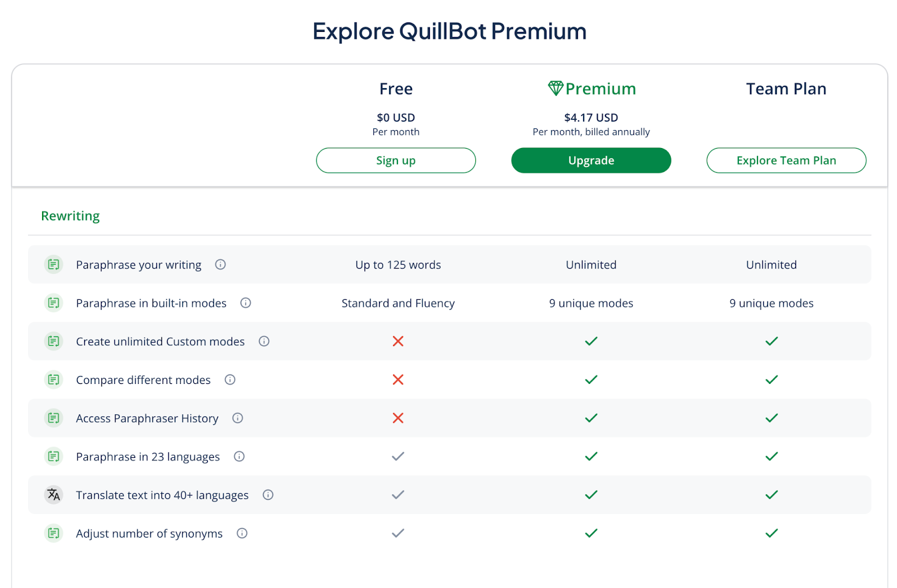Screen dimensions: 897x588
Task: Click the info icon for Translate text into 40+ languages
Action: coord(268,494)
